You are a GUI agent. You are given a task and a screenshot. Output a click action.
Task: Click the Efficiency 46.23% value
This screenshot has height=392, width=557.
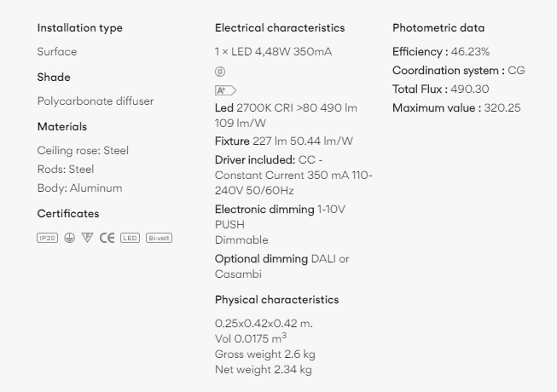pyautogui.click(x=470, y=52)
